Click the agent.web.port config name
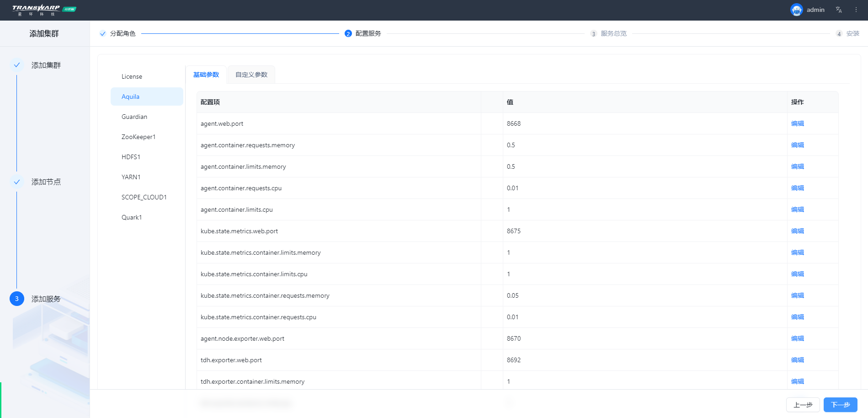This screenshot has width=868, height=418. (x=222, y=123)
